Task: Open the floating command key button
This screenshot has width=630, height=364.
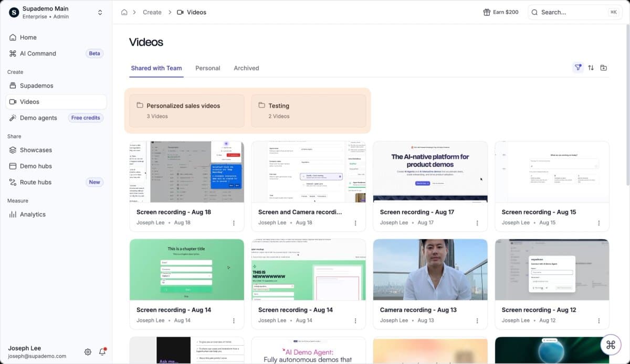Action: (x=611, y=345)
